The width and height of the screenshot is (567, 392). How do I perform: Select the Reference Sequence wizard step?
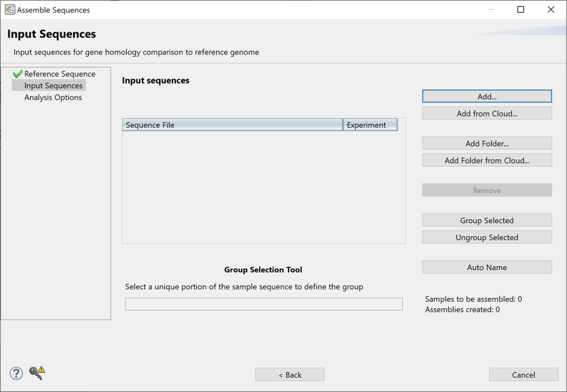coord(58,74)
